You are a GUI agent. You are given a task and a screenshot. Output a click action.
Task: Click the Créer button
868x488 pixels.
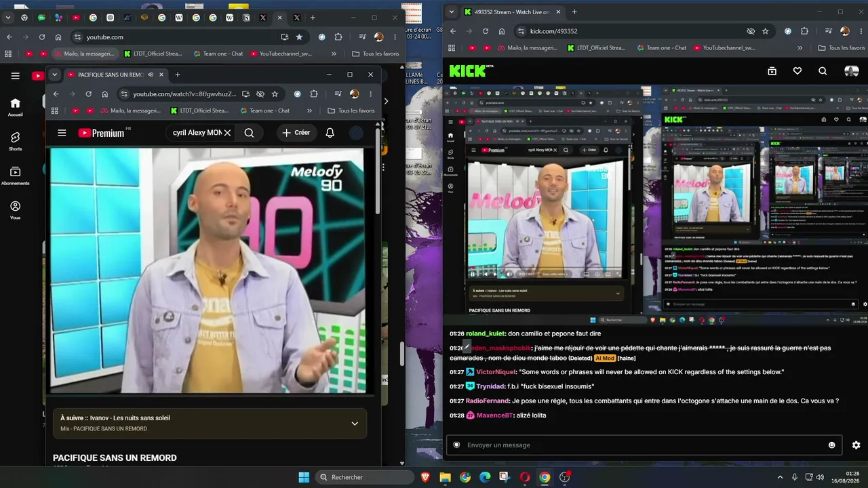tap(296, 133)
